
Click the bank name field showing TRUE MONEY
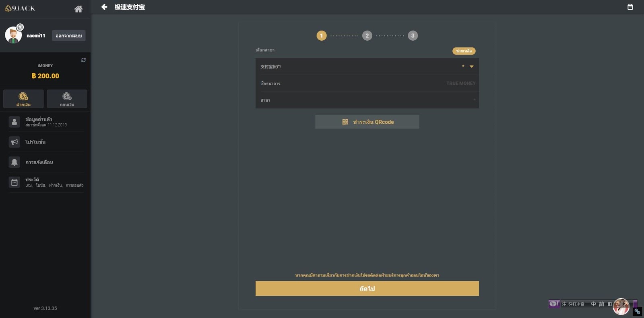coord(367,83)
